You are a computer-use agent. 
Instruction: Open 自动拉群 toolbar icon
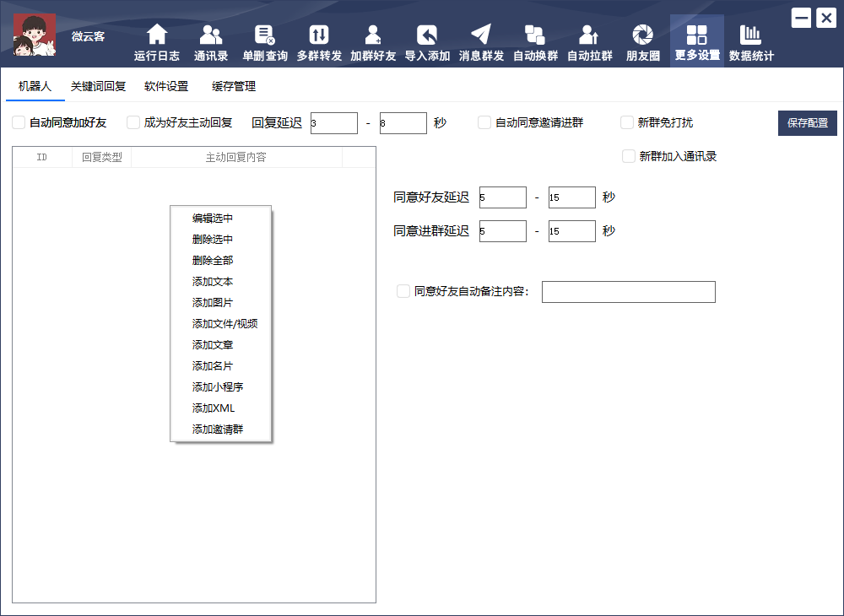(x=589, y=35)
